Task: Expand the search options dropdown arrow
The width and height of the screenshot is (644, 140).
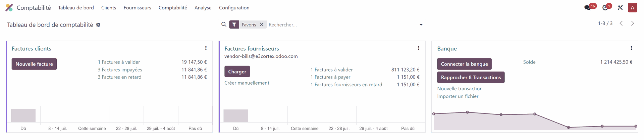Action: 421,25
